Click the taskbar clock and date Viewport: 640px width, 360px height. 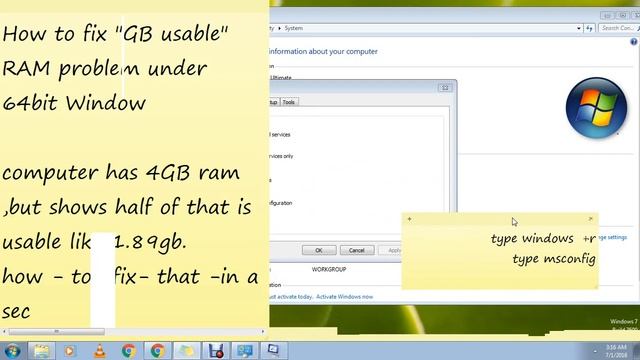pos(616,351)
